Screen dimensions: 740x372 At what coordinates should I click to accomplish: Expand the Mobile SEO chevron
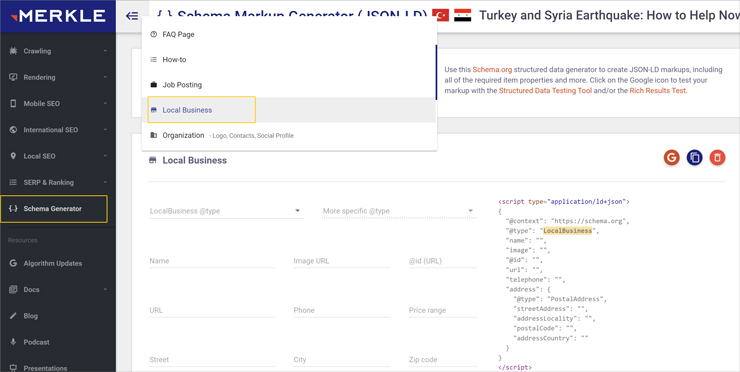pyautogui.click(x=105, y=103)
